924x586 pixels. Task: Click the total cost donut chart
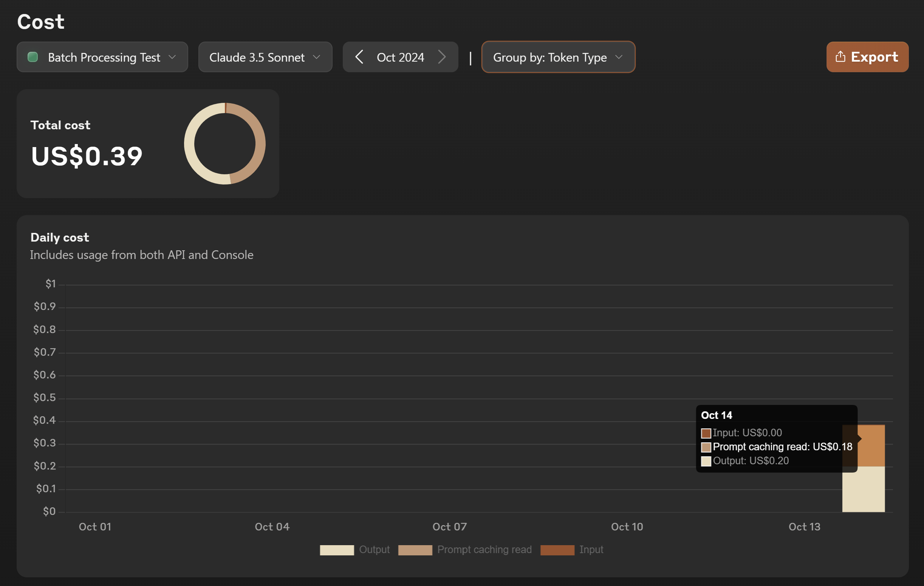coord(225,144)
